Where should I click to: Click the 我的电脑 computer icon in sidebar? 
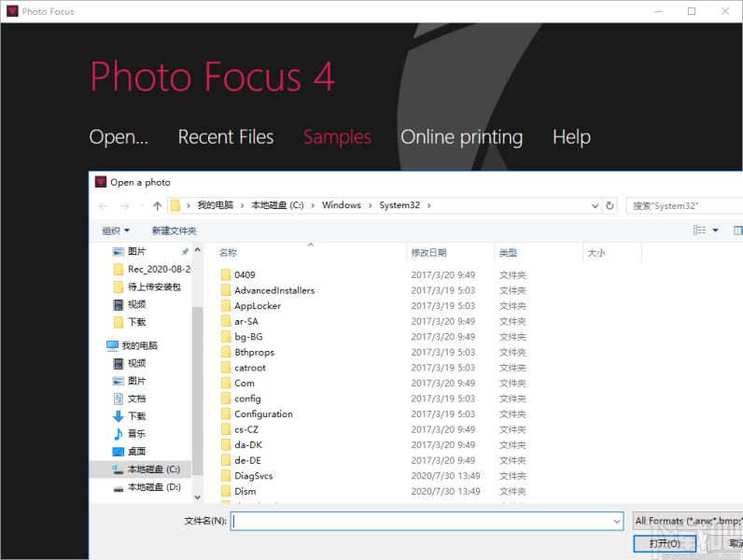click(x=112, y=345)
